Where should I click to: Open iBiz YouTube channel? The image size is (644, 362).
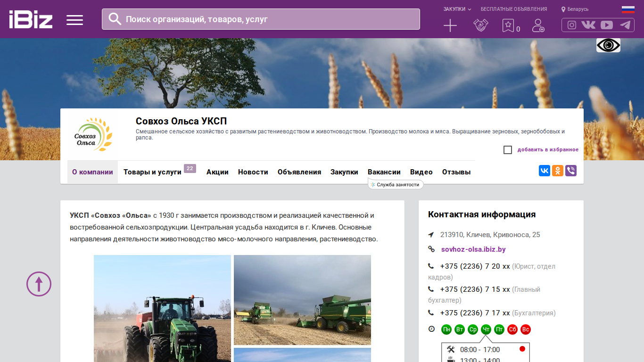tap(607, 25)
